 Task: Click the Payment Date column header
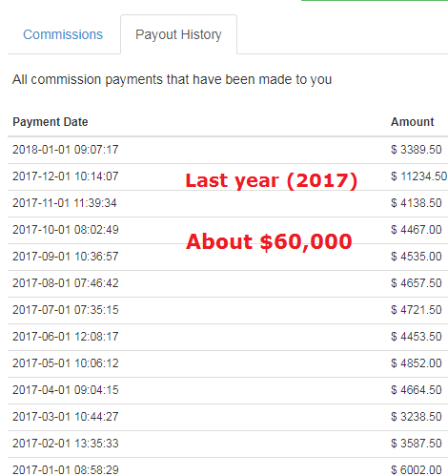point(51,122)
